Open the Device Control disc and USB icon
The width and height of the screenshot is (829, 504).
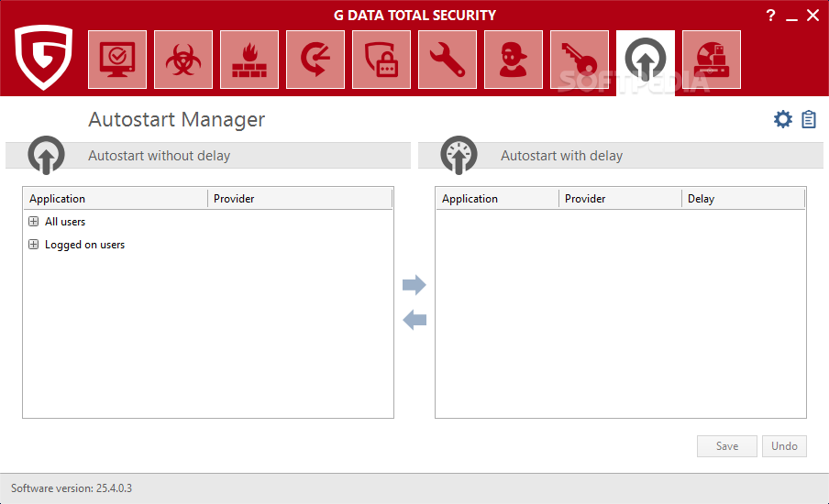click(712, 60)
